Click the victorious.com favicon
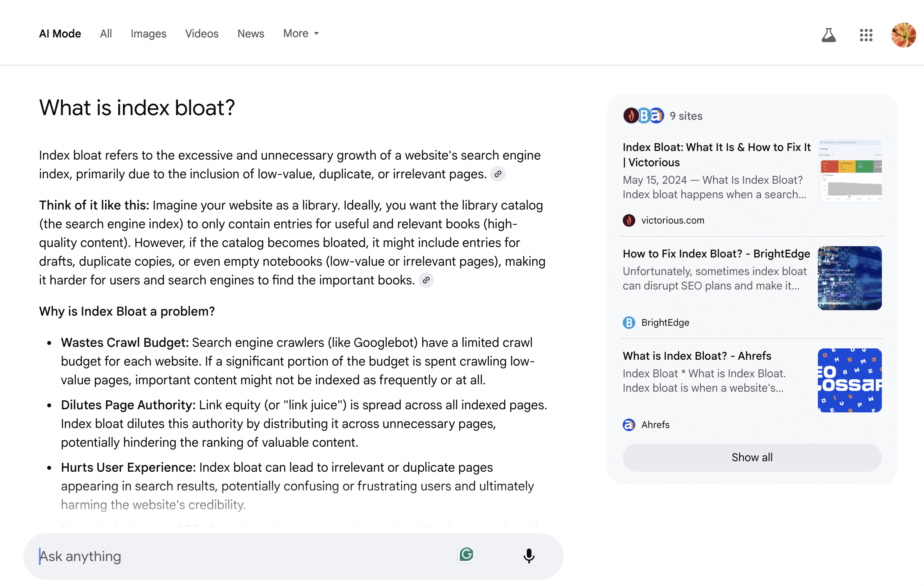924x586 pixels. pyautogui.click(x=629, y=220)
